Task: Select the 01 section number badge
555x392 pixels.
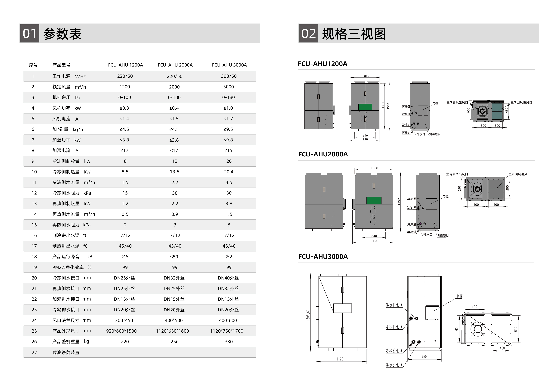Action: (x=30, y=33)
